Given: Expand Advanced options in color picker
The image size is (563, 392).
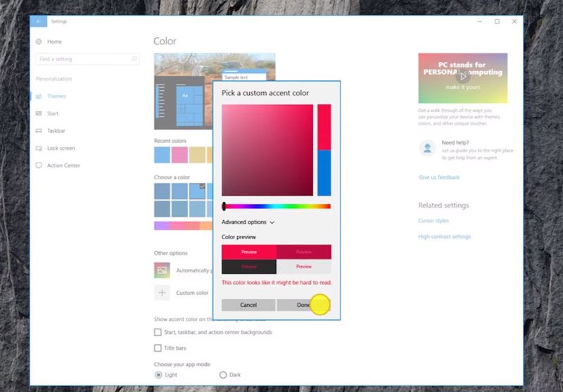Looking at the screenshot, I should [248, 222].
